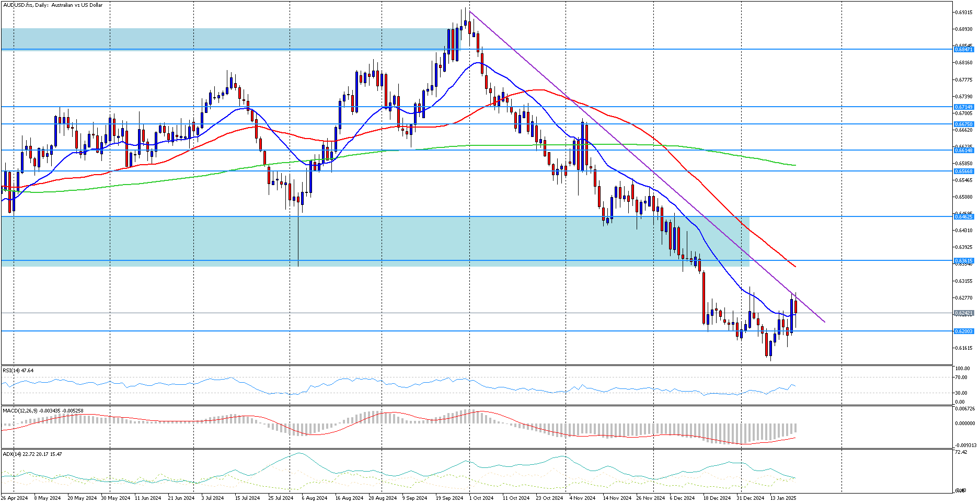This screenshot has width=980, height=504.
Task: Click the RSI(14) 47.64 indicator label
Action: (x=18, y=370)
